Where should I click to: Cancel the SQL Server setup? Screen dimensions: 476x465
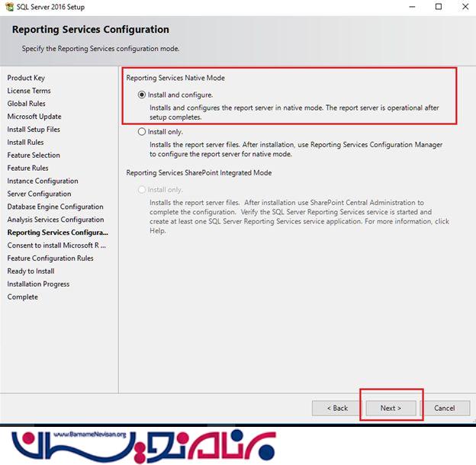pos(444,408)
